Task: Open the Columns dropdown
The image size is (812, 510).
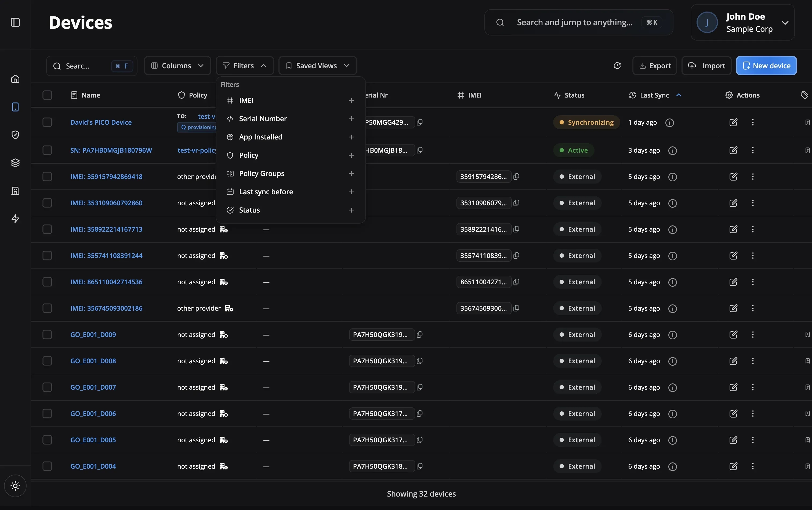Action: tap(177, 66)
